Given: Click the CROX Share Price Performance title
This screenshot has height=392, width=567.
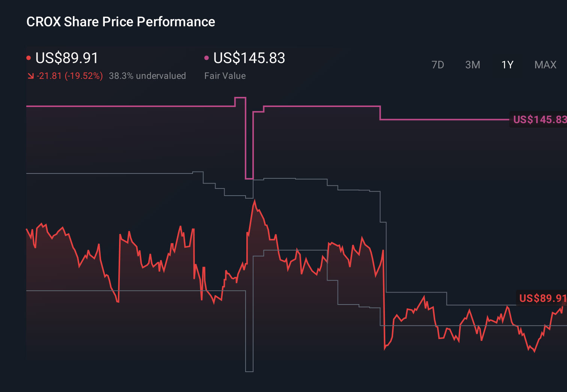Looking at the screenshot, I should click(121, 22).
